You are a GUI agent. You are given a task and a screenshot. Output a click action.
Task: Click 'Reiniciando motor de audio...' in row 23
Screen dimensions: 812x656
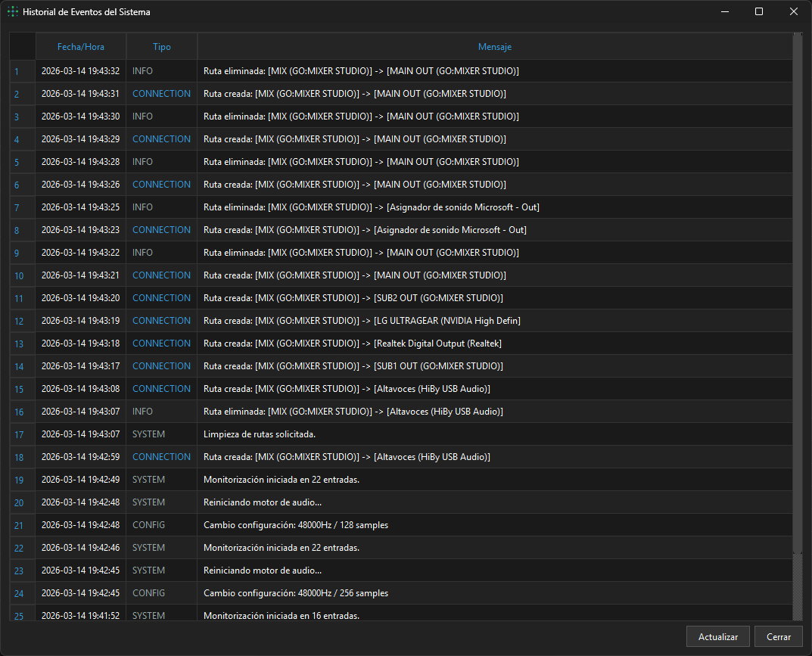click(263, 570)
